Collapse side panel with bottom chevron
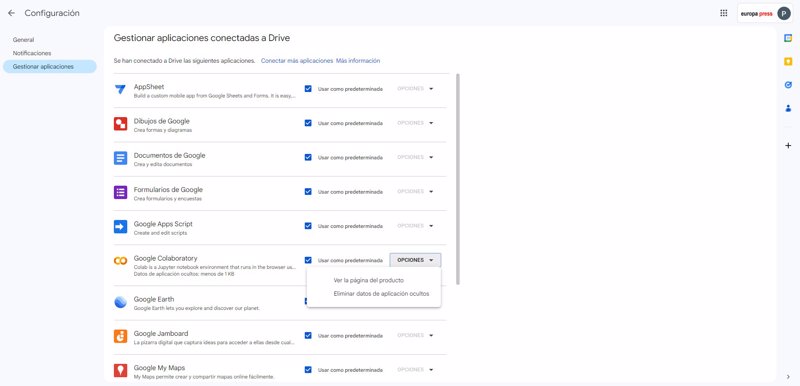 coord(788,376)
